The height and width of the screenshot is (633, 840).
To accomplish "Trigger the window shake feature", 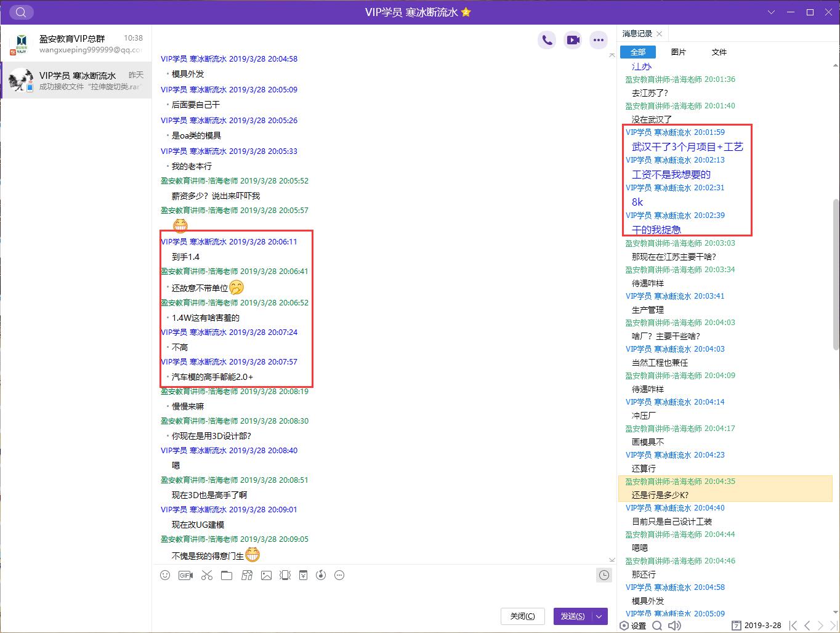I will coord(285,575).
